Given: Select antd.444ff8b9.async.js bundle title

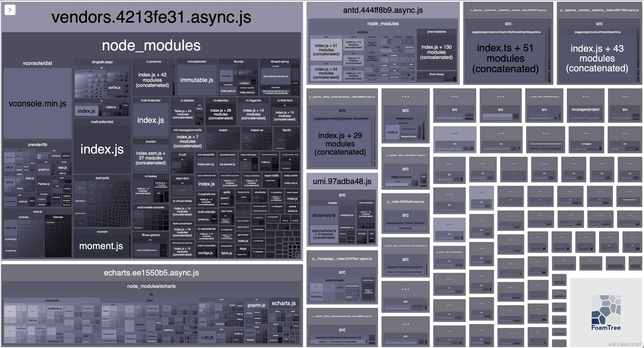Looking at the screenshot, I should pos(383,10).
